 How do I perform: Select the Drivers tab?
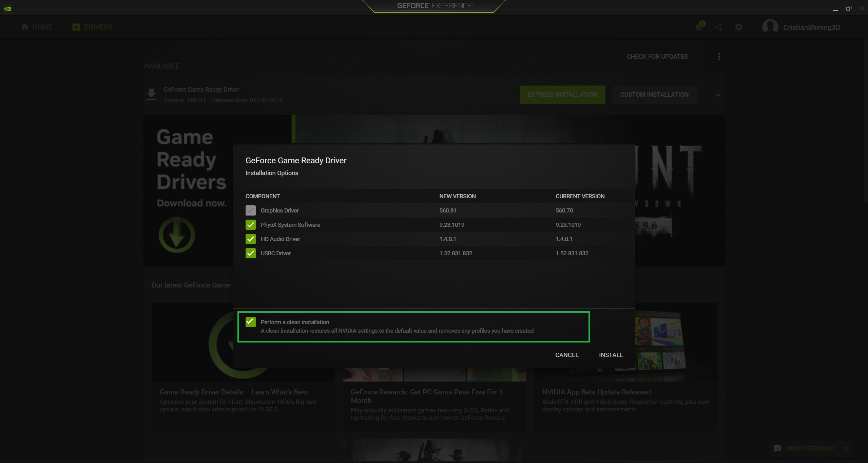point(92,27)
